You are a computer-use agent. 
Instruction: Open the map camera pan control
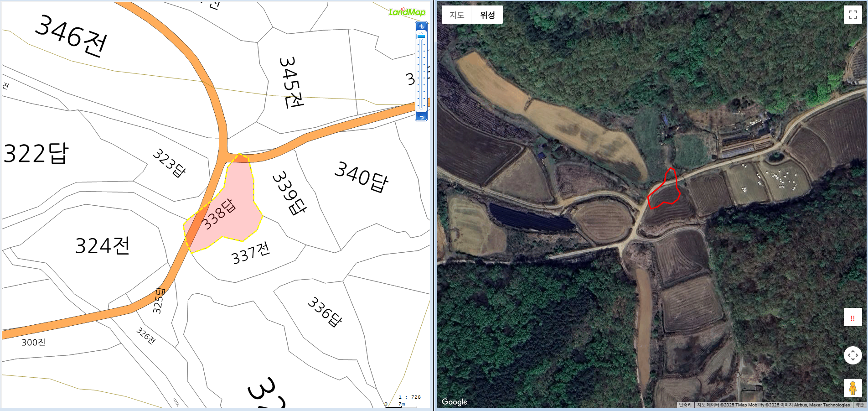point(852,355)
